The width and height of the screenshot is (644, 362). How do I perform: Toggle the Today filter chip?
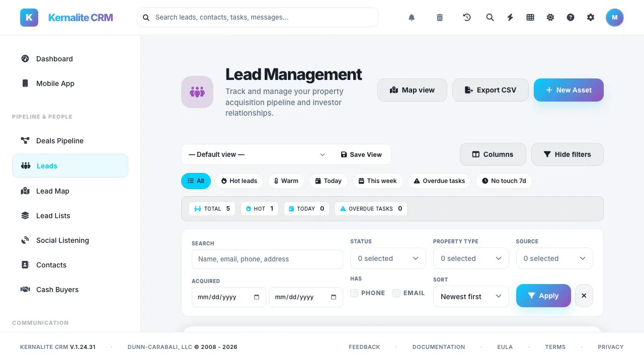[x=329, y=181]
